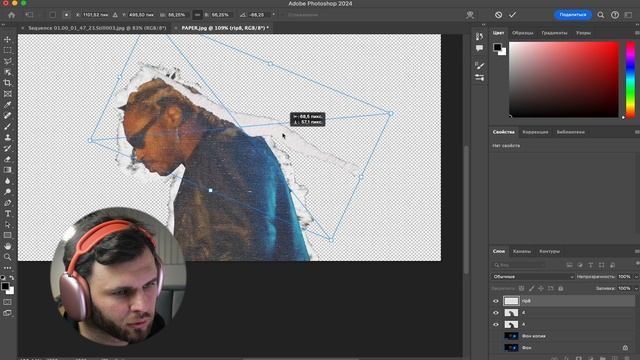Open the 'Узоры' patterns tab

(584, 33)
